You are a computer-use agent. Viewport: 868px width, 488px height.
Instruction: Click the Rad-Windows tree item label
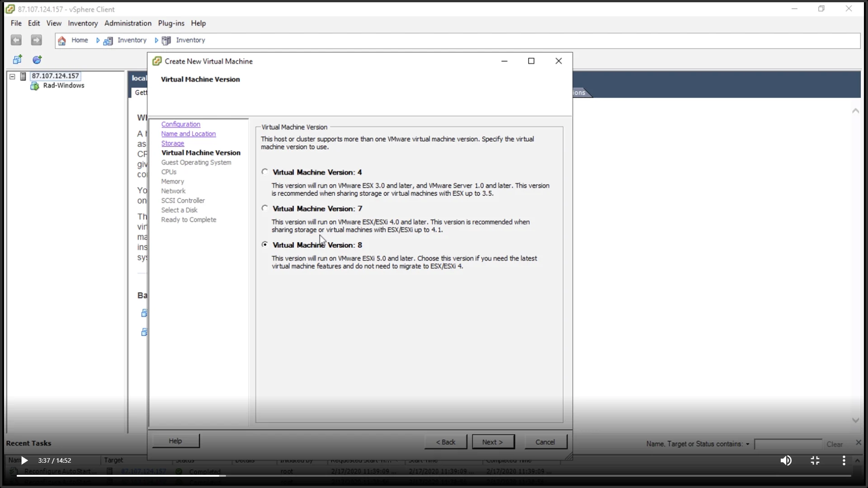(x=64, y=85)
